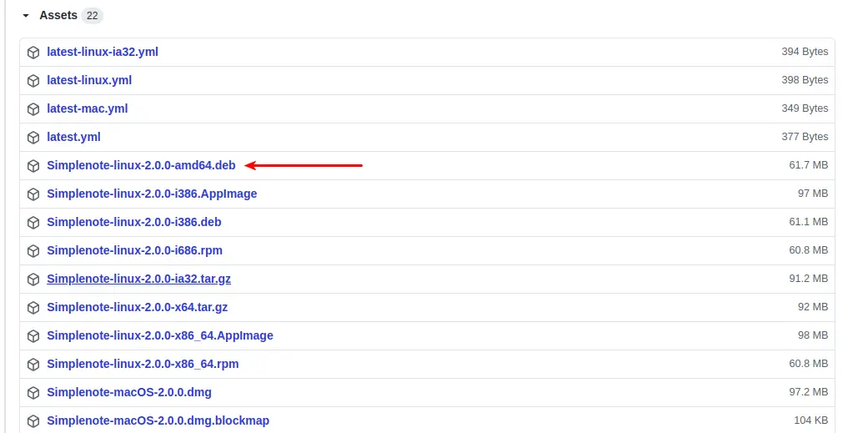
Task: Click package icon beside Simplenote-linux-2.0.0-i686.rpm
Action: pyautogui.click(x=33, y=251)
